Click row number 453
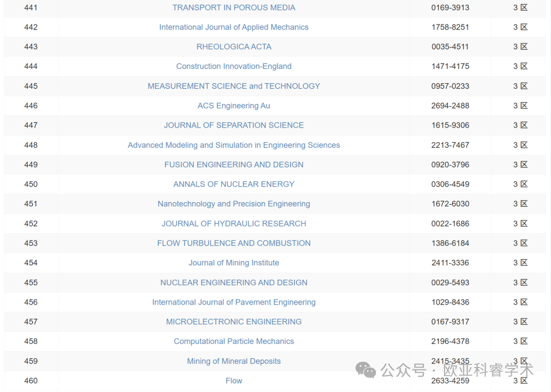This screenshot has height=392, width=551. click(x=31, y=243)
